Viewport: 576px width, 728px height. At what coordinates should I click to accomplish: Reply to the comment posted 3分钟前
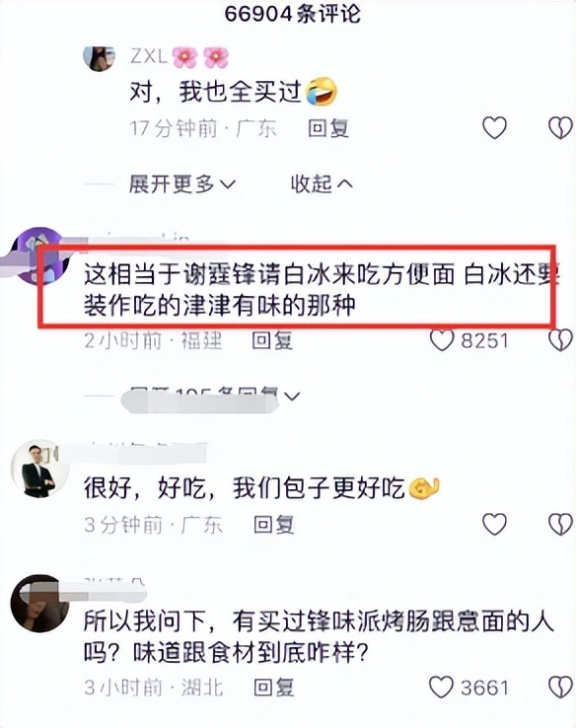tap(274, 525)
